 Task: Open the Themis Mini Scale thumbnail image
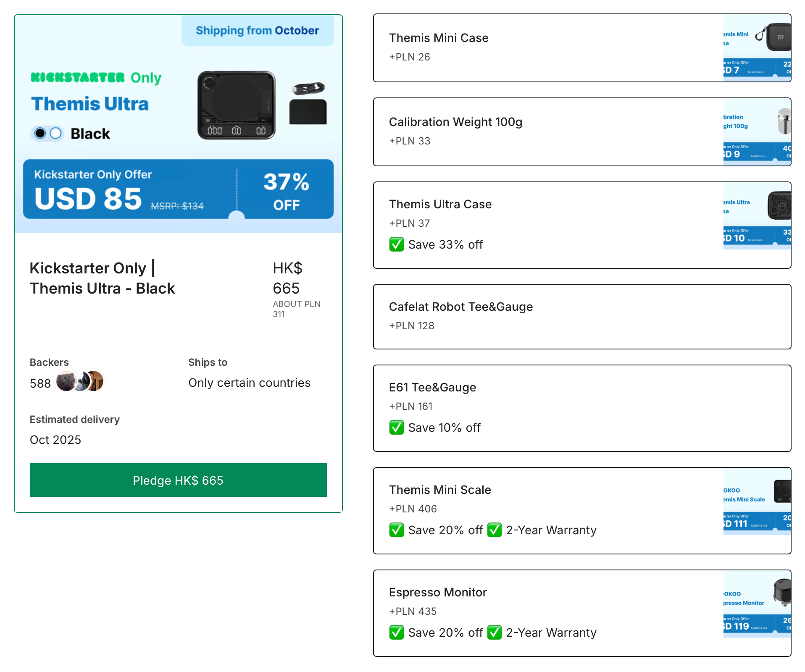click(757, 501)
